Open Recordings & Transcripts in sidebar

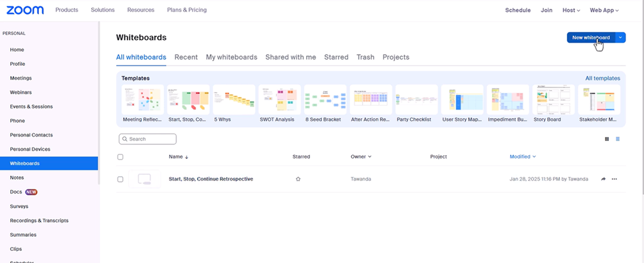click(x=39, y=220)
